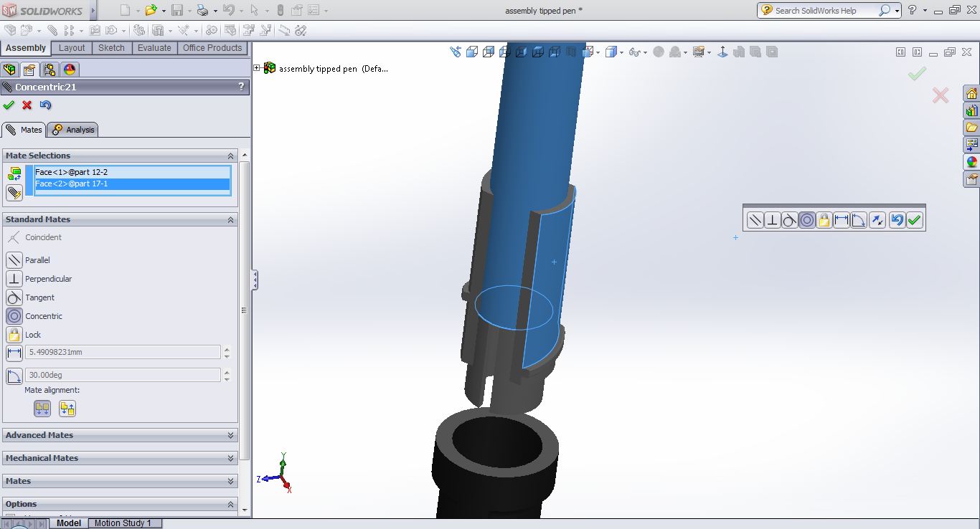Viewport: 980px width, 529px height.
Task: Select the Tangent mate icon
Action: tap(14, 297)
